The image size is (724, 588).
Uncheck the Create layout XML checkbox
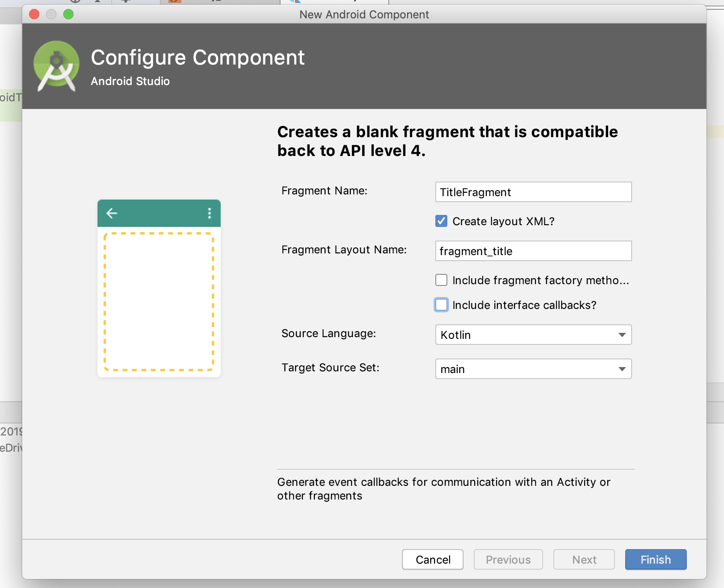441,221
